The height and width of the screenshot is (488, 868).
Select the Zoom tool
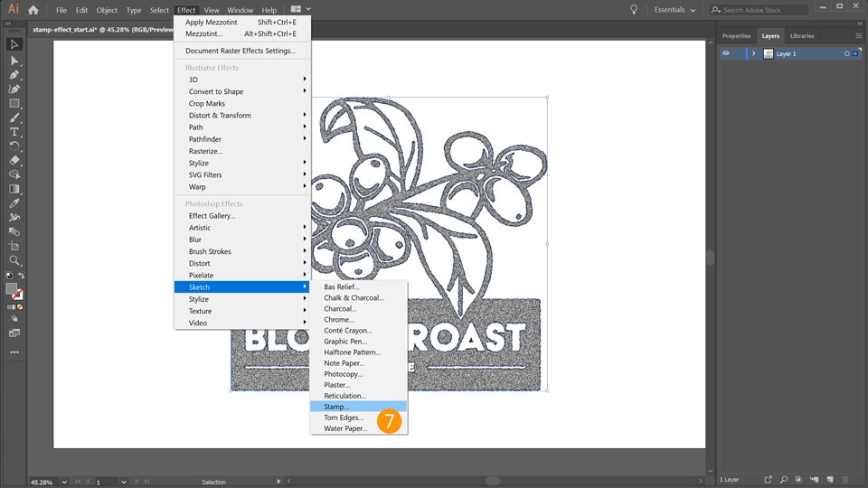pyautogui.click(x=14, y=260)
